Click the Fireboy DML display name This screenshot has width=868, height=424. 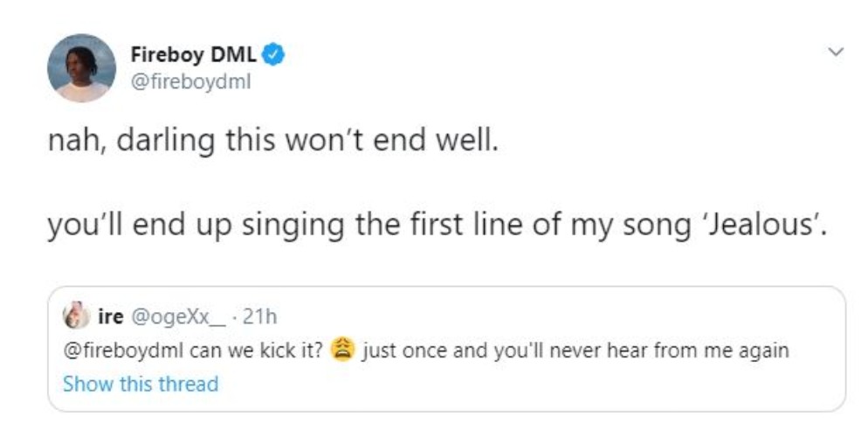[193, 54]
